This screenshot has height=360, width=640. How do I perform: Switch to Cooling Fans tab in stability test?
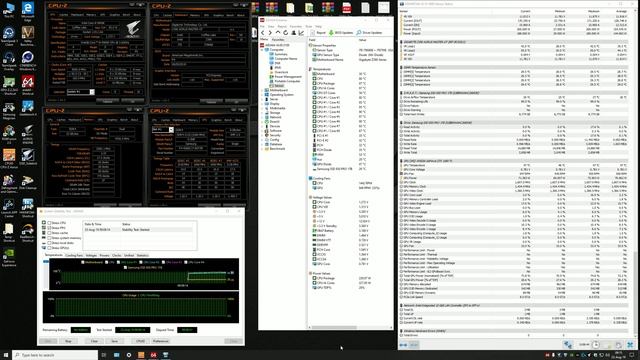point(74,255)
